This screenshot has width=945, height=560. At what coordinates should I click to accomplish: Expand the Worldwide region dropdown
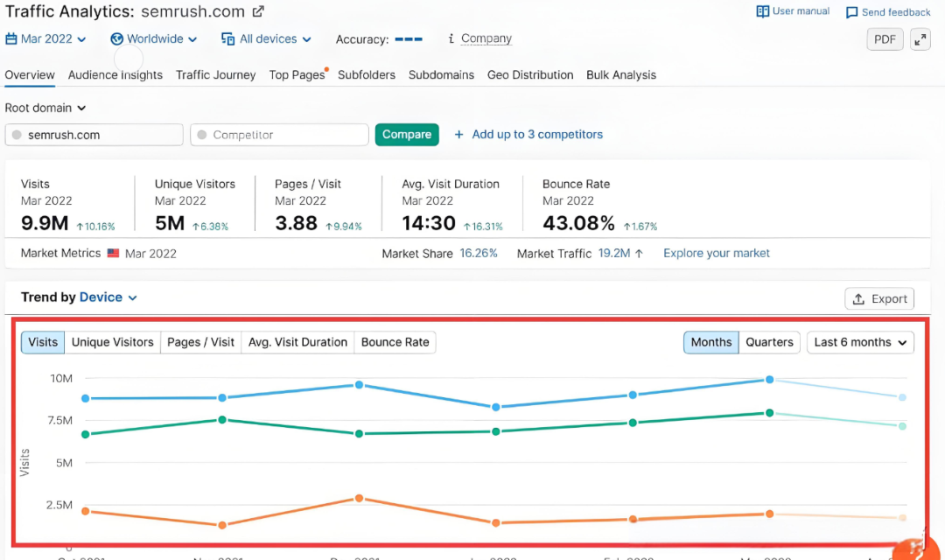point(154,38)
